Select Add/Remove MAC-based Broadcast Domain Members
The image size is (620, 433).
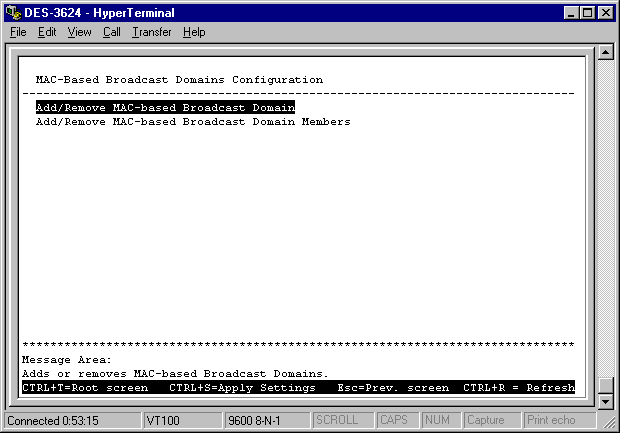coord(193,122)
